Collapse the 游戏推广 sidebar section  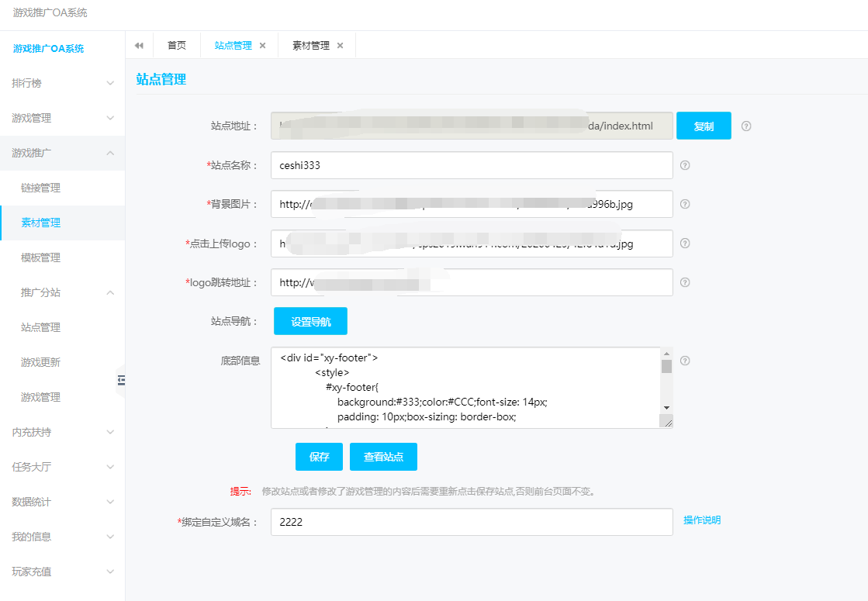click(x=62, y=153)
